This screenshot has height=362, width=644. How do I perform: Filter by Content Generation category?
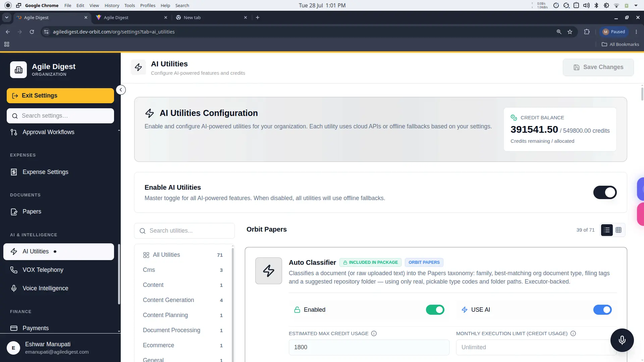pyautogui.click(x=183, y=300)
